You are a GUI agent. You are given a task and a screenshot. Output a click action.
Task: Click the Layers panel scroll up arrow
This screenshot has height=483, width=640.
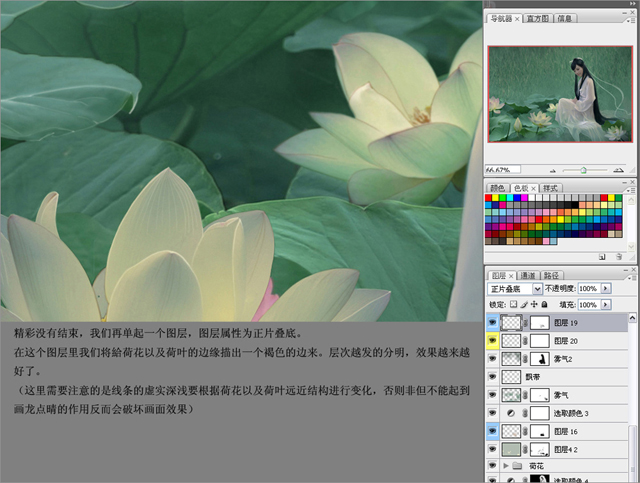[632, 318]
